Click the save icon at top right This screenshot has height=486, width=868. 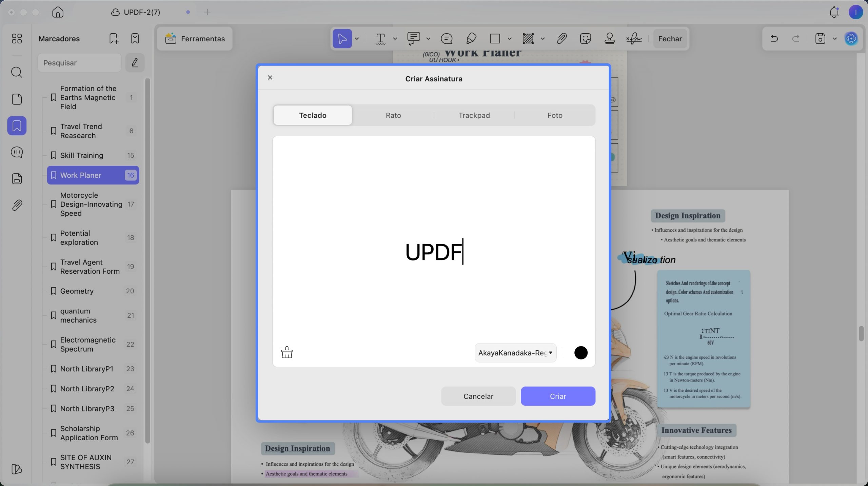pyautogui.click(x=820, y=39)
